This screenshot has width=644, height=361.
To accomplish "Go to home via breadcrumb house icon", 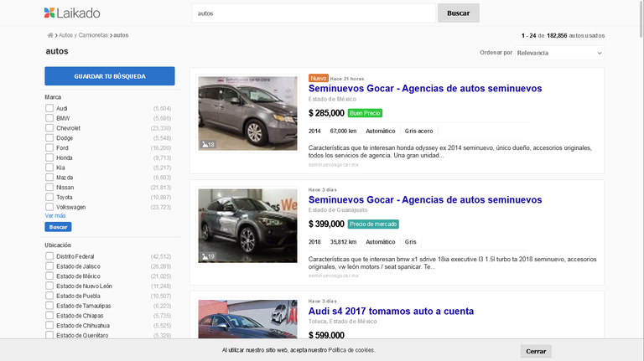I will click(50, 35).
